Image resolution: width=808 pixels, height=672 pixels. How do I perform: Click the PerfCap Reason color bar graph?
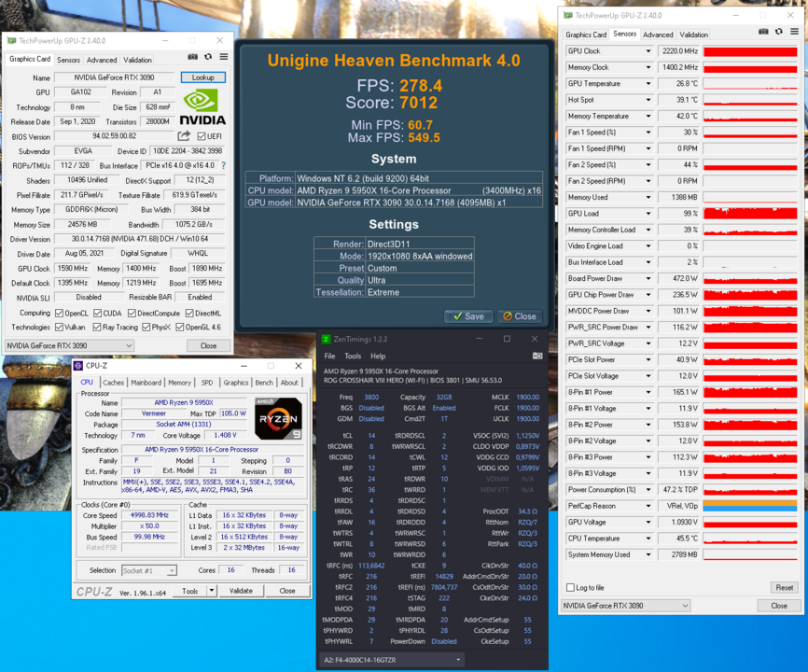point(750,506)
